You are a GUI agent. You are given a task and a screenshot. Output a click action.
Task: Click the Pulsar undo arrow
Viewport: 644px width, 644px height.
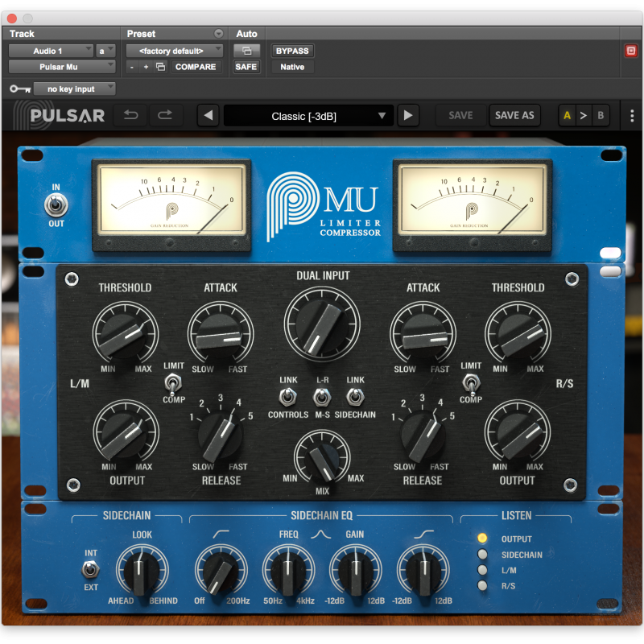click(x=131, y=115)
